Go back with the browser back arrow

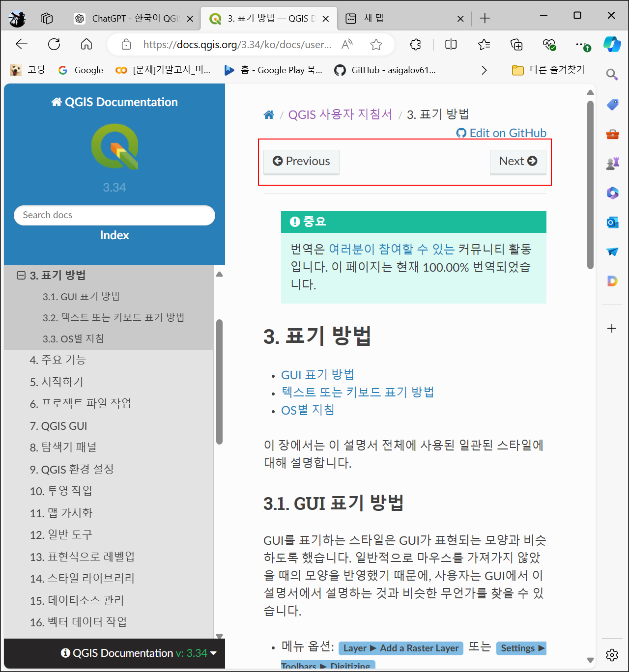tap(22, 45)
